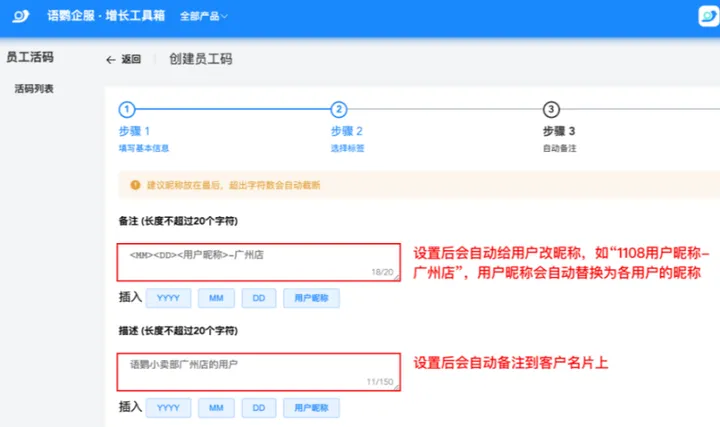Click inside the 备注 text field
This screenshot has height=427, width=720.
tap(258, 261)
